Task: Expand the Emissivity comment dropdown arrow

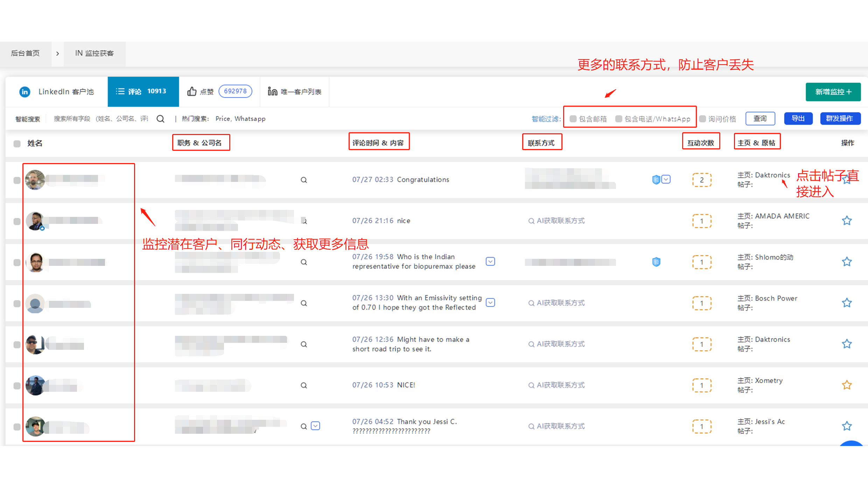Action: click(x=490, y=303)
